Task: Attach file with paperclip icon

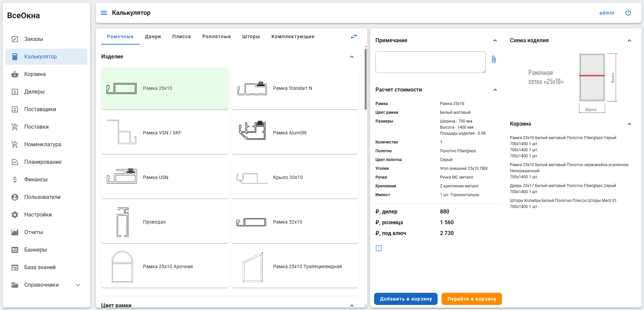Action: coord(494,60)
